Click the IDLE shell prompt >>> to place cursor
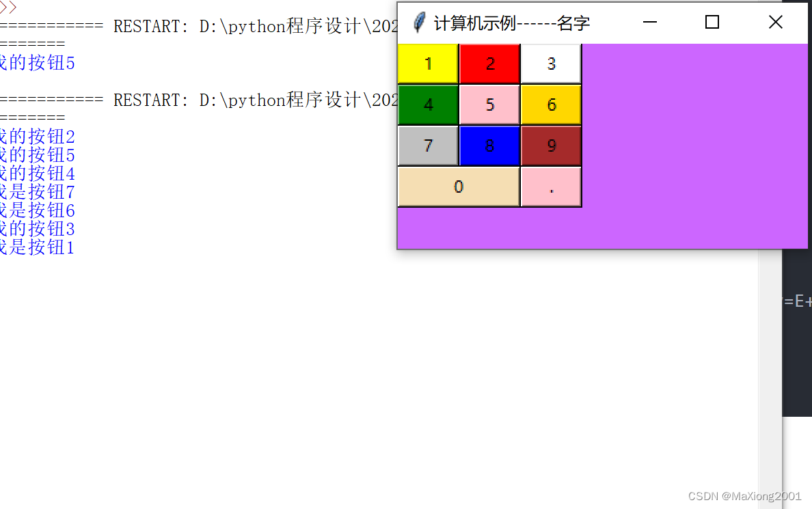 10,8
